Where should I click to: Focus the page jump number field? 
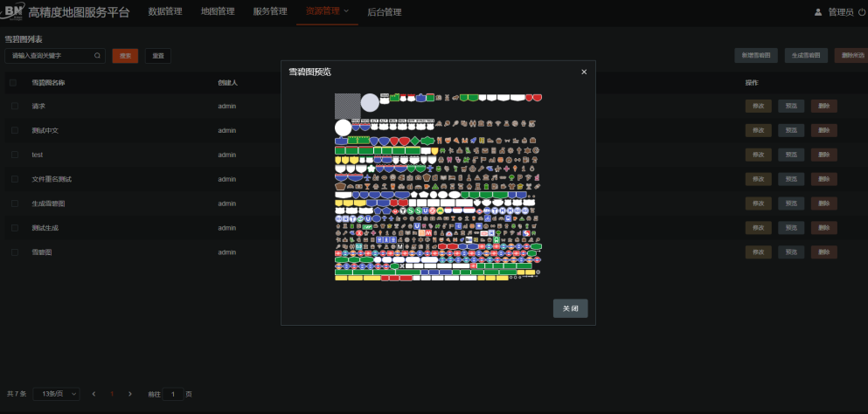click(x=173, y=394)
